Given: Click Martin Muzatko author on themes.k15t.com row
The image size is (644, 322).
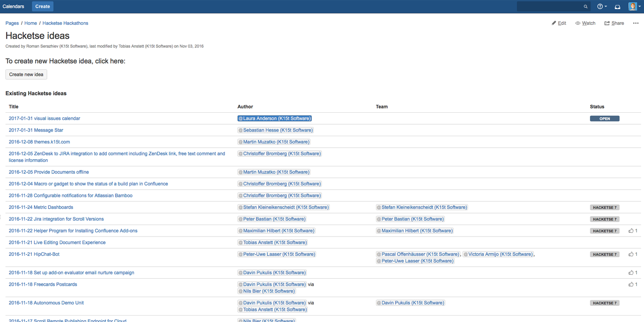Looking at the screenshot, I should pyautogui.click(x=274, y=142).
